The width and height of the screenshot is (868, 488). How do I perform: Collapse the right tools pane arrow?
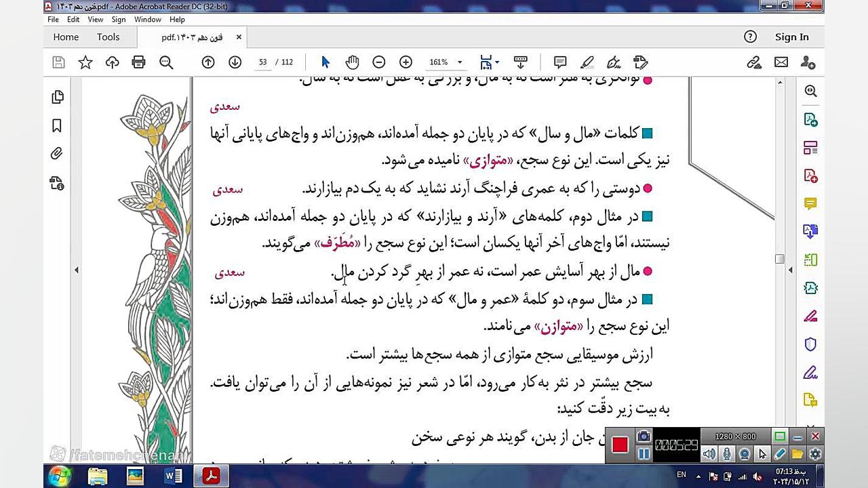pyautogui.click(x=790, y=270)
